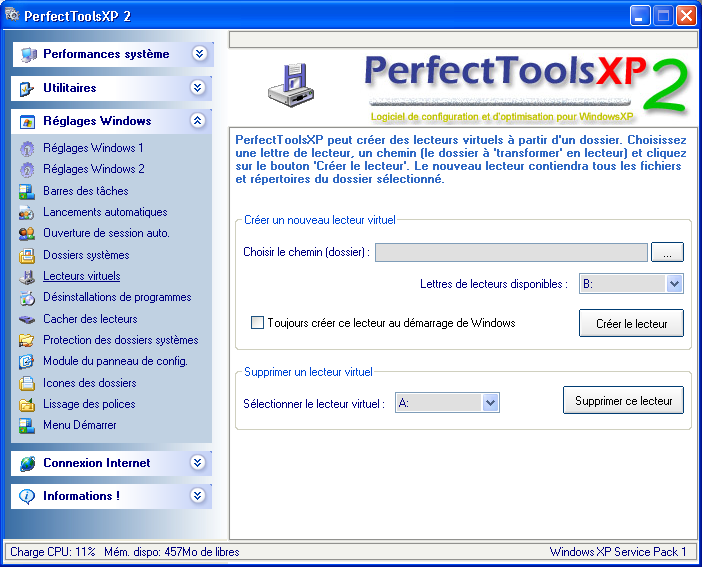
Task: Click the Lancements automatiques icon
Action: coord(26,213)
